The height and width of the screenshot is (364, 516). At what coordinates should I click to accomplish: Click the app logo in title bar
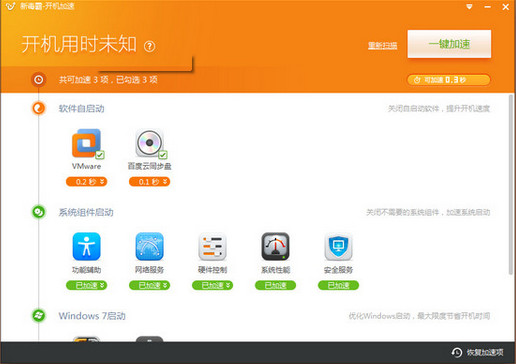pos(10,6)
